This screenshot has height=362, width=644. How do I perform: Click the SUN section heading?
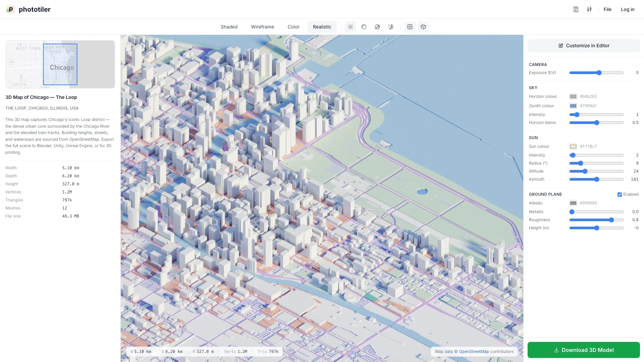click(x=533, y=138)
